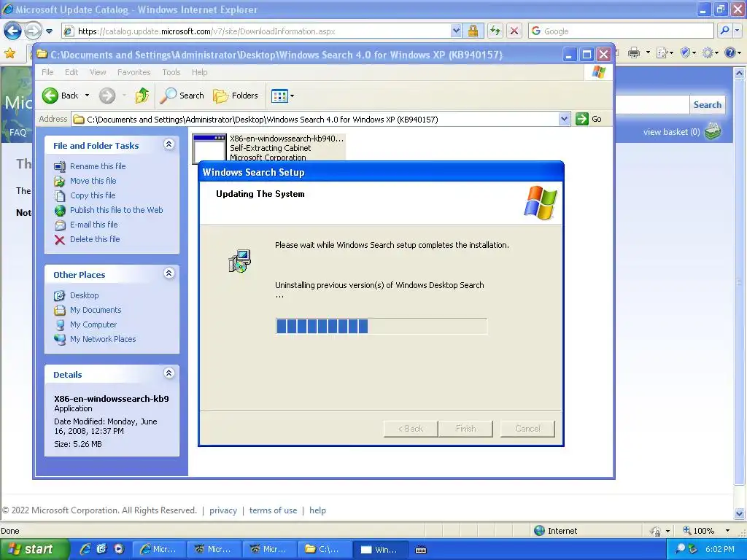
Task: Click the Cancel button in Setup dialog
Action: (x=527, y=429)
